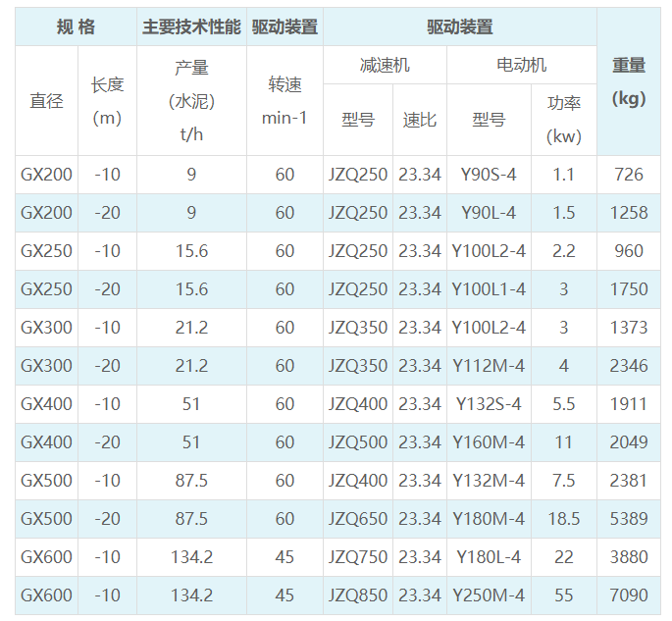
Task: Select the power value 7.5 cell
Action: tap(564, 481)
